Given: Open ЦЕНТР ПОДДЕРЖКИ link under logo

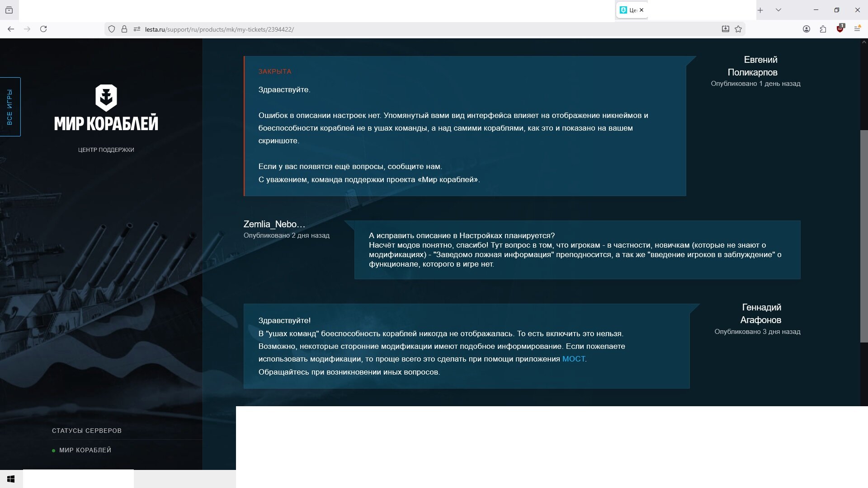Looking at the screenshot, I should pyautogui.click(x=106, y=150).
